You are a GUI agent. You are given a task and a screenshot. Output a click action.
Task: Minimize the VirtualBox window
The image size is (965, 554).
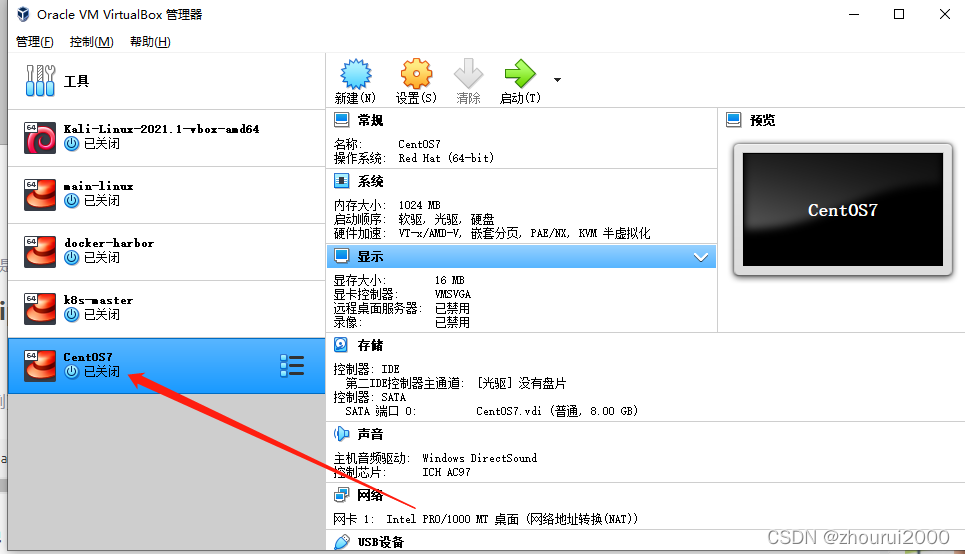(x=854, y=14)
